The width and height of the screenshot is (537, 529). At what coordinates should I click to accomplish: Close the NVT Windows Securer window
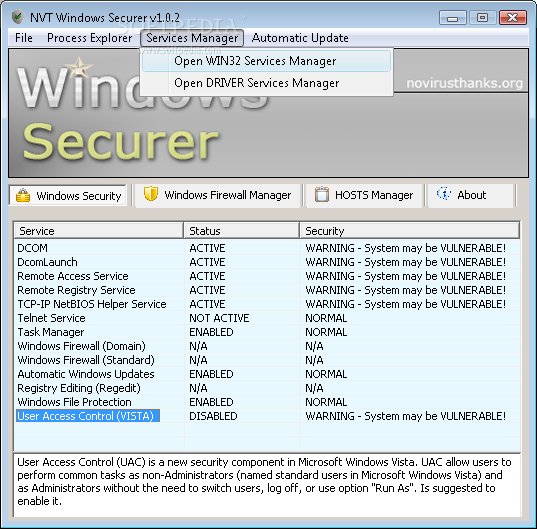(513, 17)
